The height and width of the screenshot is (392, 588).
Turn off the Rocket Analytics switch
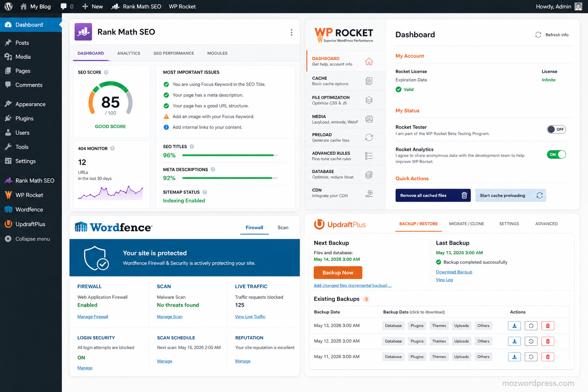click(x=556, y=155)
